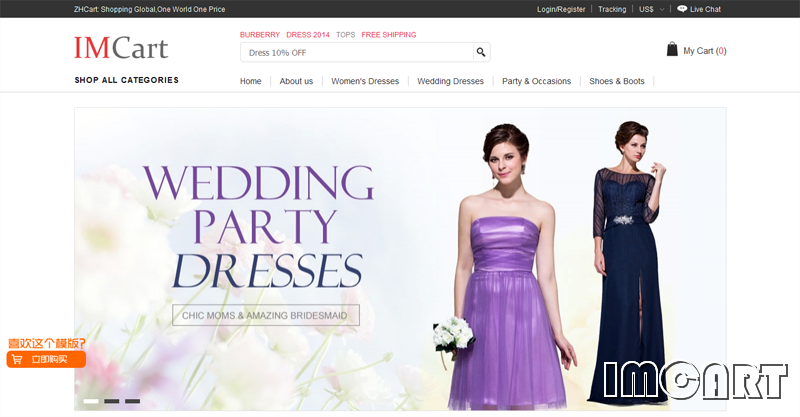Open Shoes & Boots menu item

(616, 81)
